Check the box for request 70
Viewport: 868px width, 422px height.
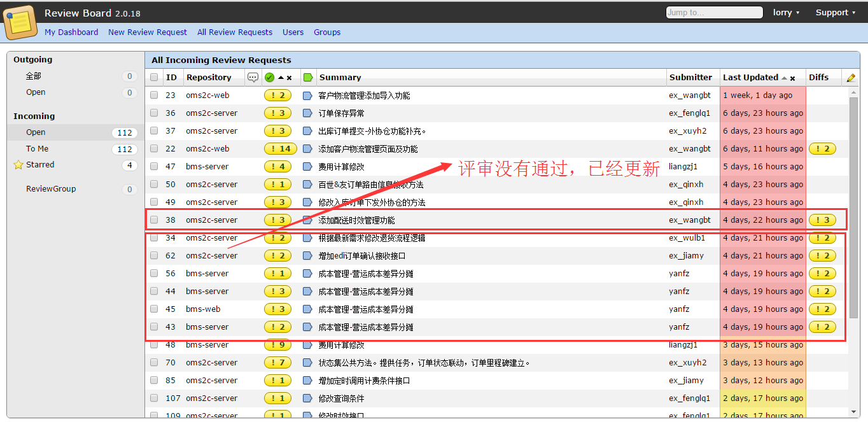coord(154,363)
